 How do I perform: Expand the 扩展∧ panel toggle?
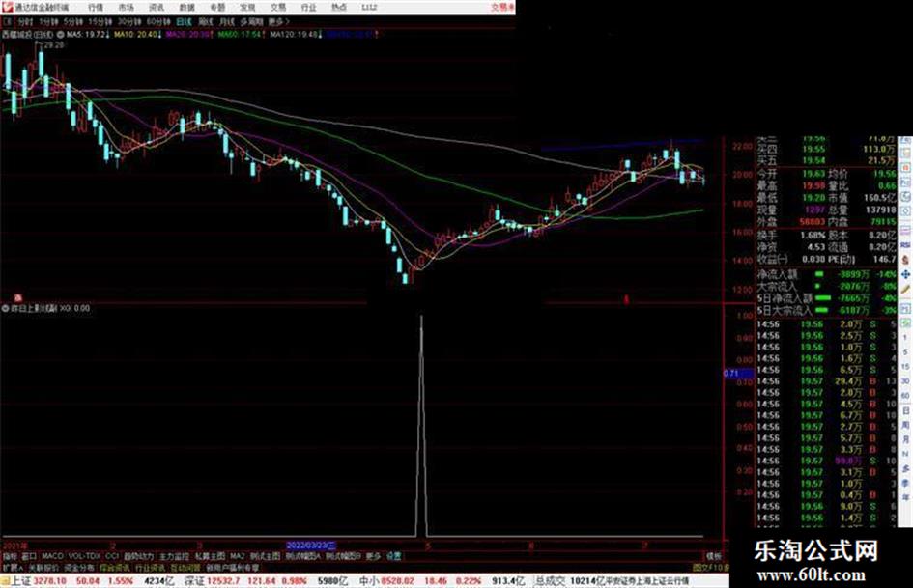pyautogui.click(x=13, y=567)
